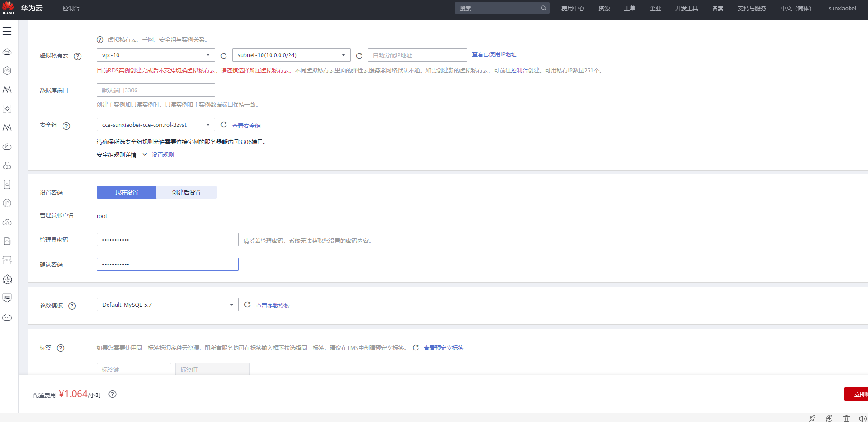Click the 设置规则 link
The image size is (868, 422).
(163, 155)
